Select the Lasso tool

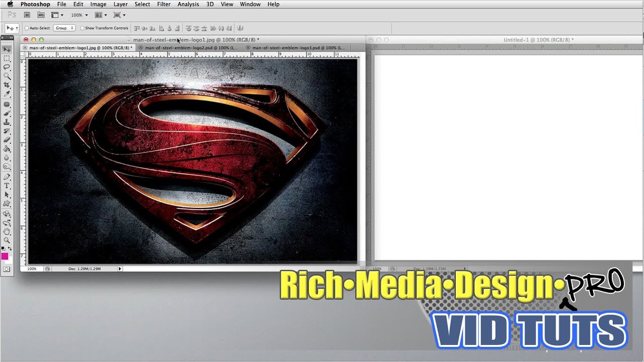pos(7,67)
